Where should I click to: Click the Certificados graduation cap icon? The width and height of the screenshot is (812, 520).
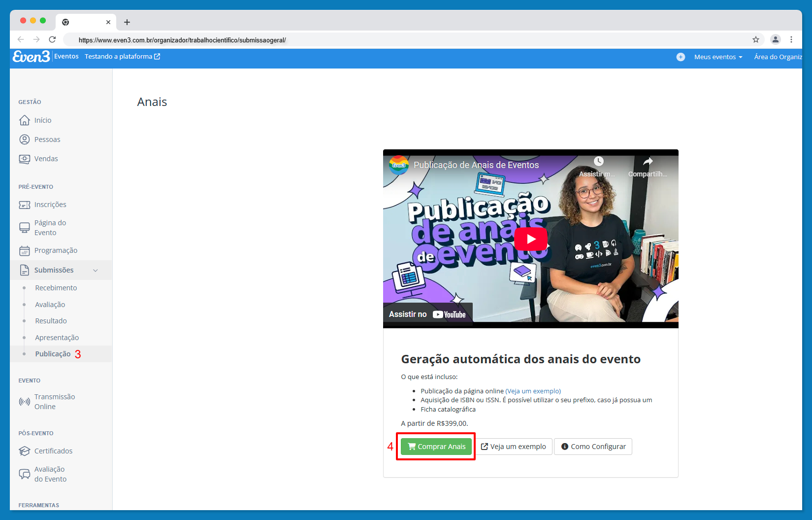[25, 451]
